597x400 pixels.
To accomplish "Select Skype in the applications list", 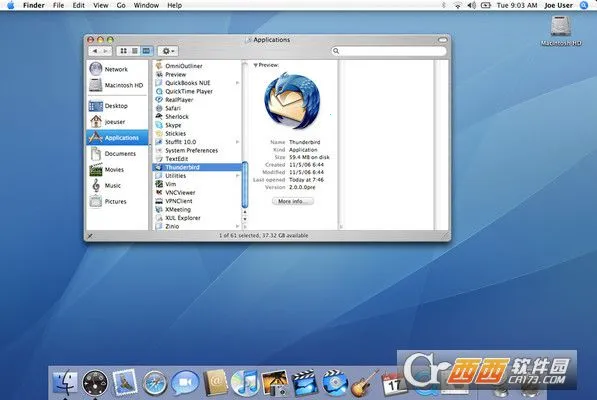I will point(197,125).
